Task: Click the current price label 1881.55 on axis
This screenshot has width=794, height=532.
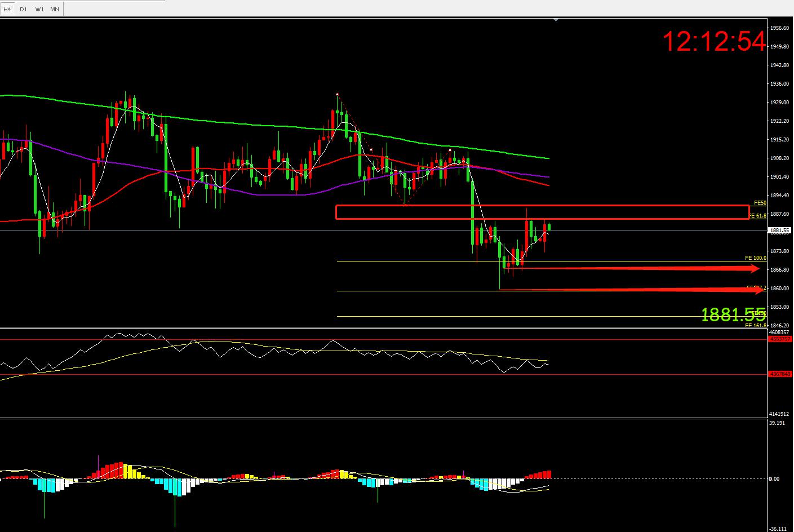Action: tap(780, 230)
